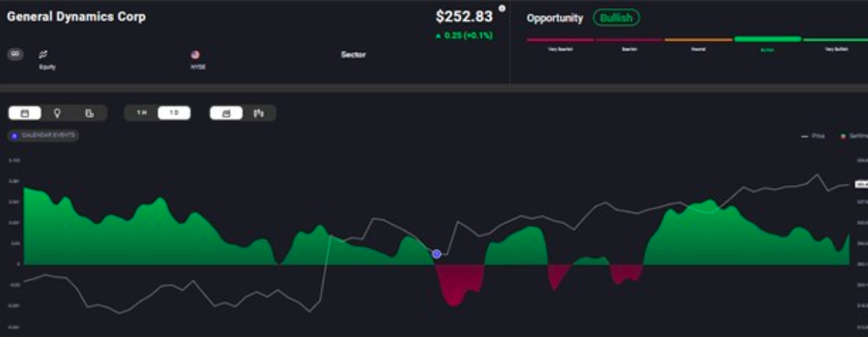The height and width of the screenshot is (337, 868).
Task: Open the document view icon
Action: 89,113
